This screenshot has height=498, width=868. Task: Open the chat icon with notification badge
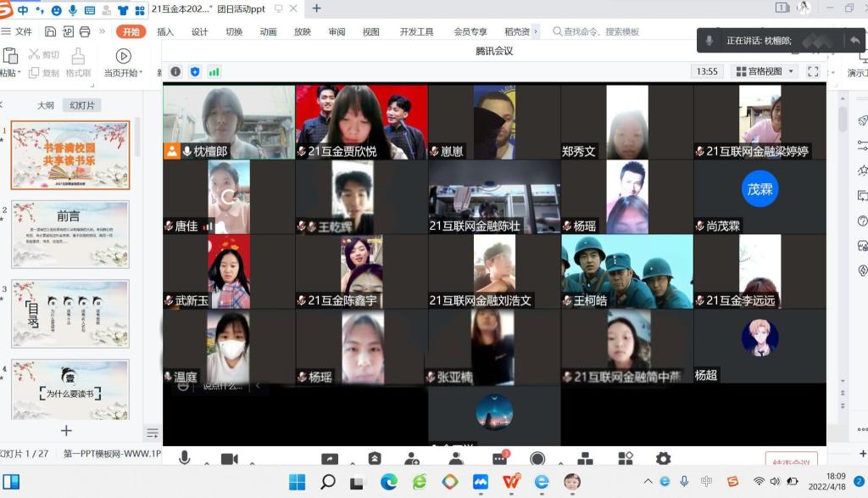coord(500,458)
